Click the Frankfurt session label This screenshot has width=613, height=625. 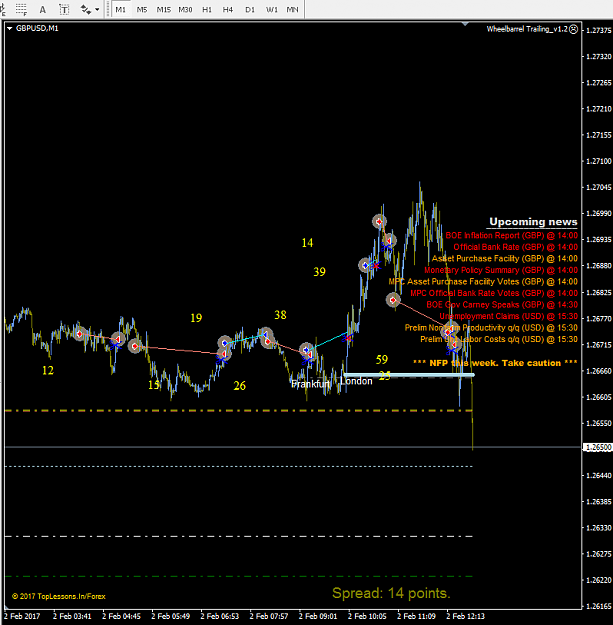[310, 384]
